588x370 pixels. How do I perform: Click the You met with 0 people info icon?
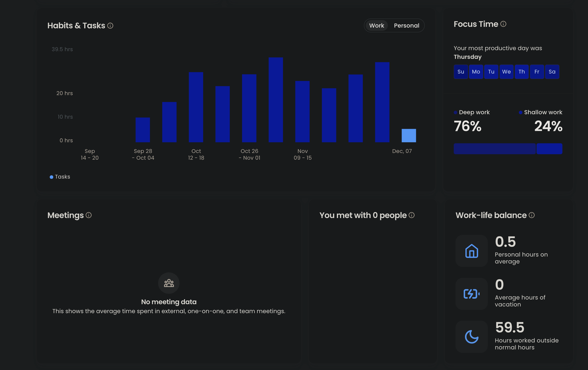coord(412,215)
